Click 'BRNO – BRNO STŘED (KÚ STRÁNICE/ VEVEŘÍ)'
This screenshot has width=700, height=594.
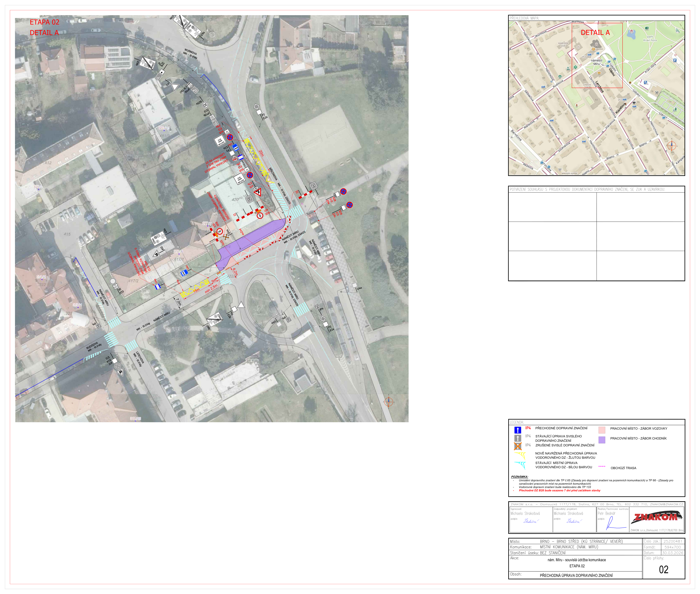[x=581, y=541]
